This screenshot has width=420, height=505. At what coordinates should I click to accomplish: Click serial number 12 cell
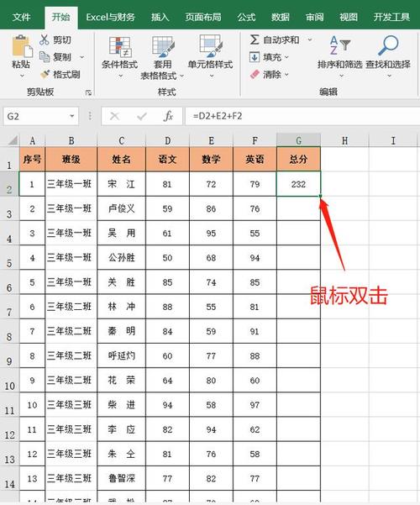pyautogui.click(x=32, y=454)
